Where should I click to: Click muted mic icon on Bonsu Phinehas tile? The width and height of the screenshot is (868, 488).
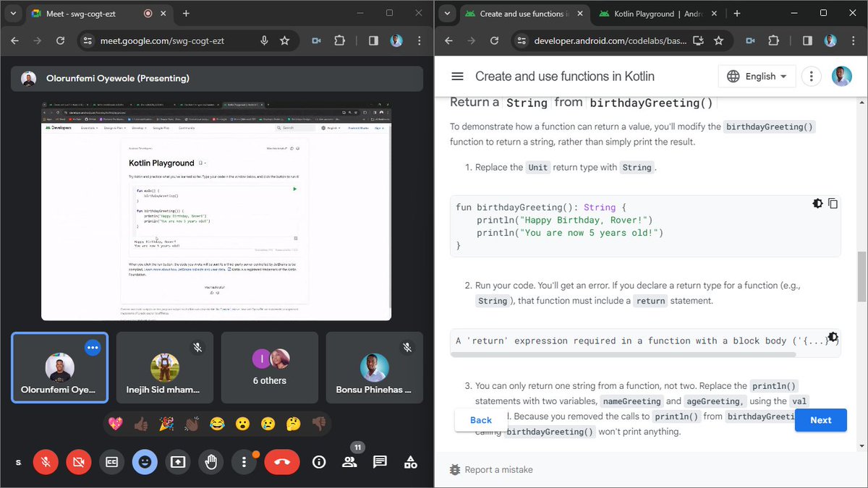407,348
